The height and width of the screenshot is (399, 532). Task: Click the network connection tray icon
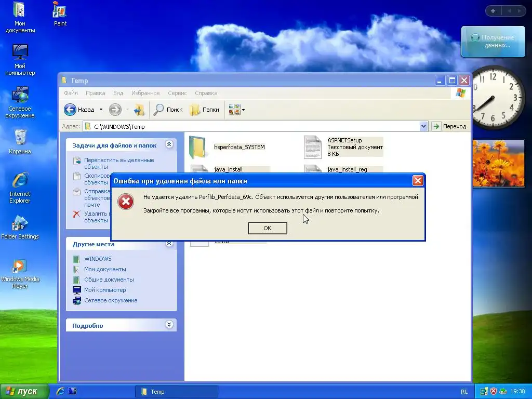[x=503, y=392]
